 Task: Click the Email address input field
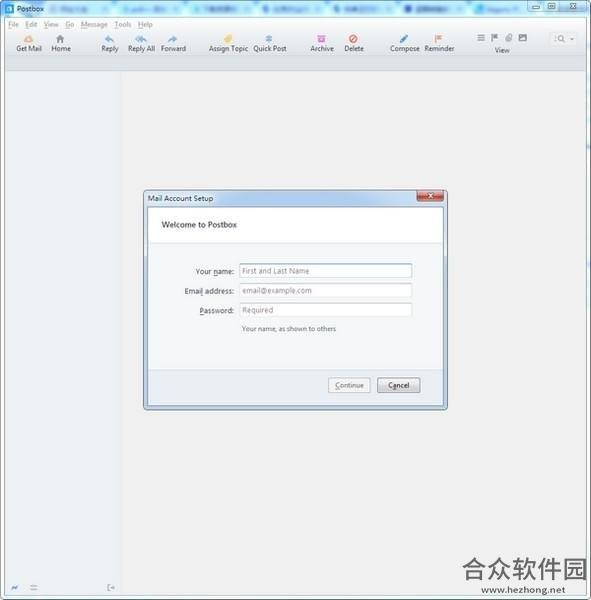pyautogui.click(x=326, y=290)
